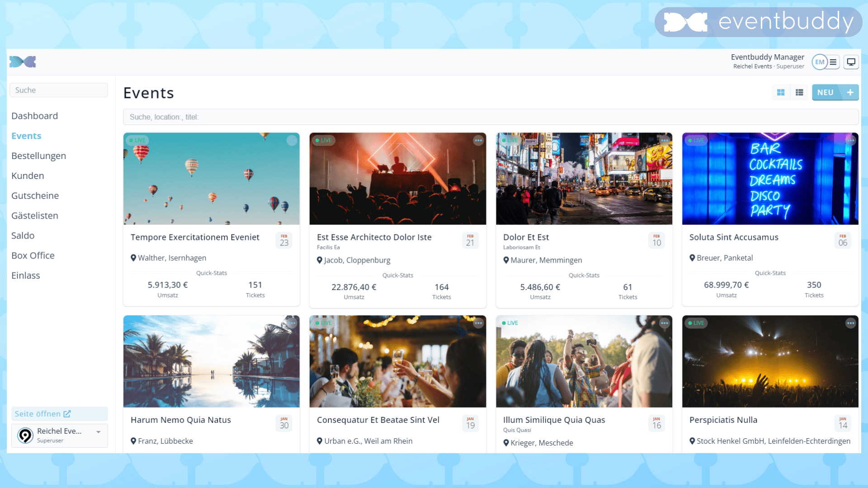
Task: Click the monitor display icon in the header
Action: pyautogui.click(x=851, y=62)
